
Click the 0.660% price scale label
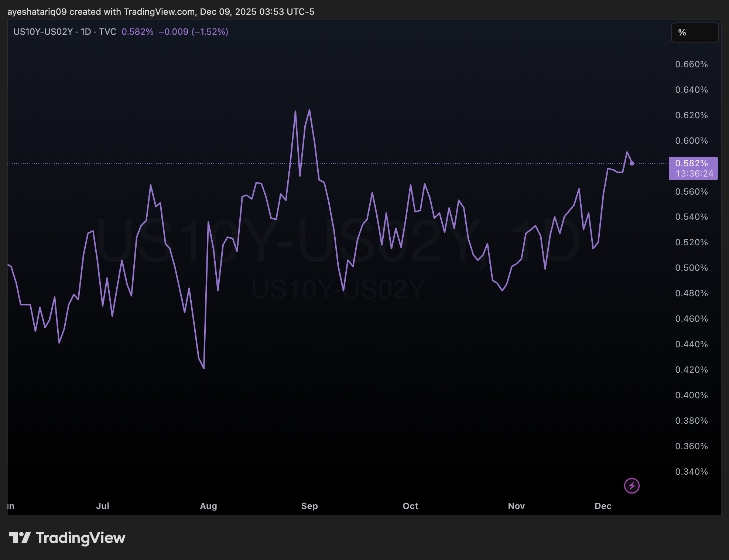point(691,64)
